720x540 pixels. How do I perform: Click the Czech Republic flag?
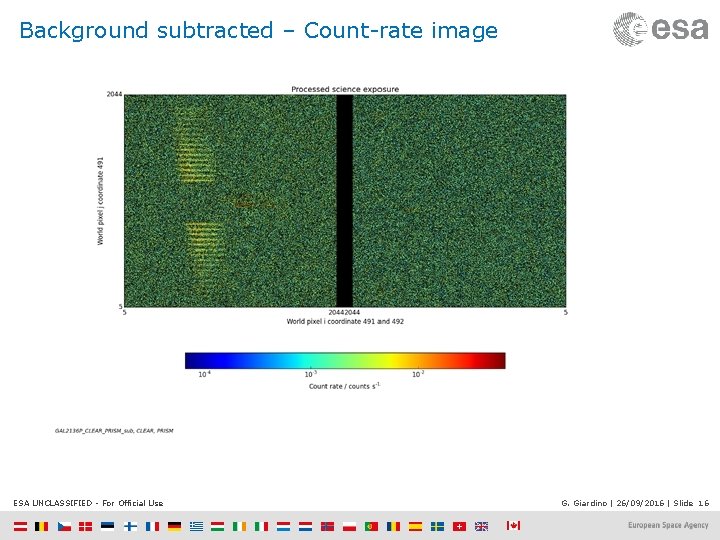[64, 526]
